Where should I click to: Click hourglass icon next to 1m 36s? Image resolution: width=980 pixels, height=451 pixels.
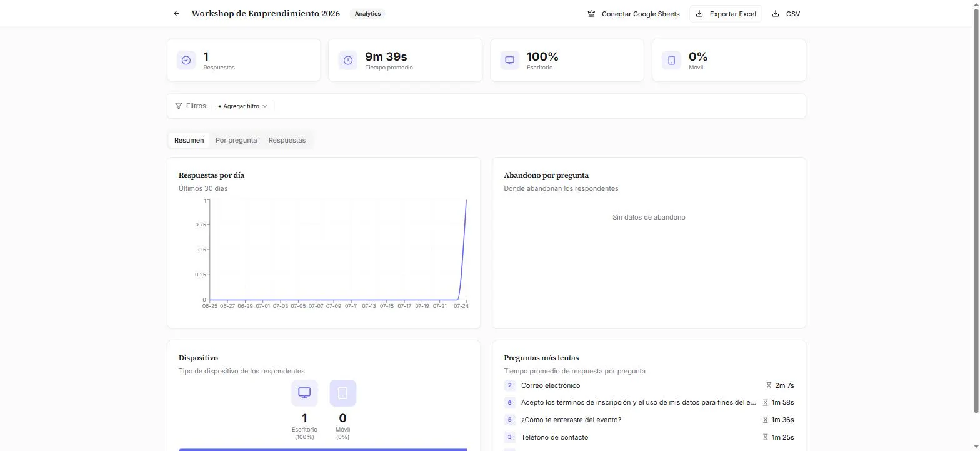pyautogui.click(x=765, y=420)
